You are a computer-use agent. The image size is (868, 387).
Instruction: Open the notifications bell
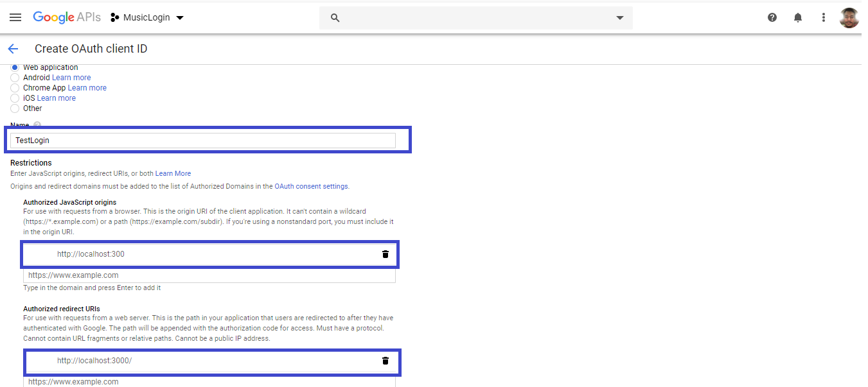point(798,17)
